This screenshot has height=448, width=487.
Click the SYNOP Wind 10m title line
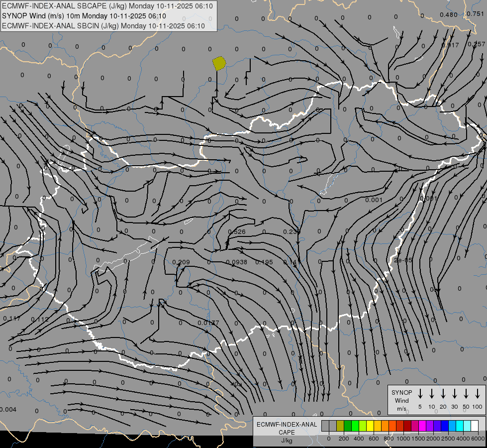click(x=84, y=16)
